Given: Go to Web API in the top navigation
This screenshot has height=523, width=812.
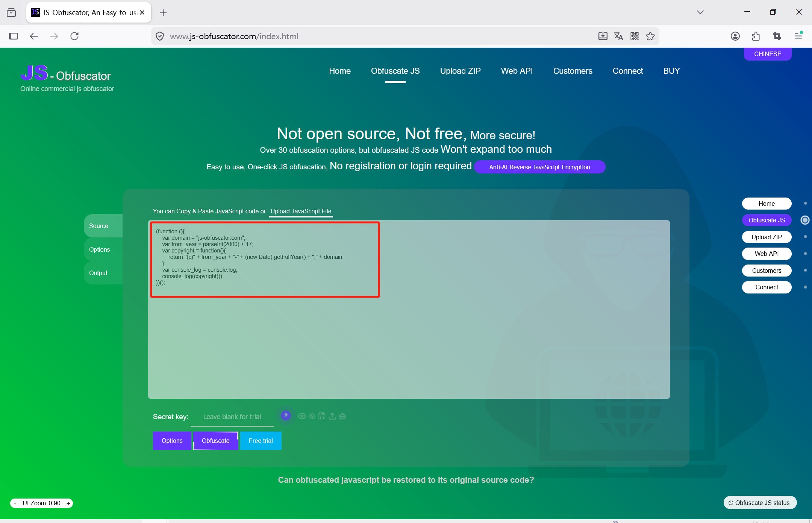Looking at the screenshot, I should point(517,71).
